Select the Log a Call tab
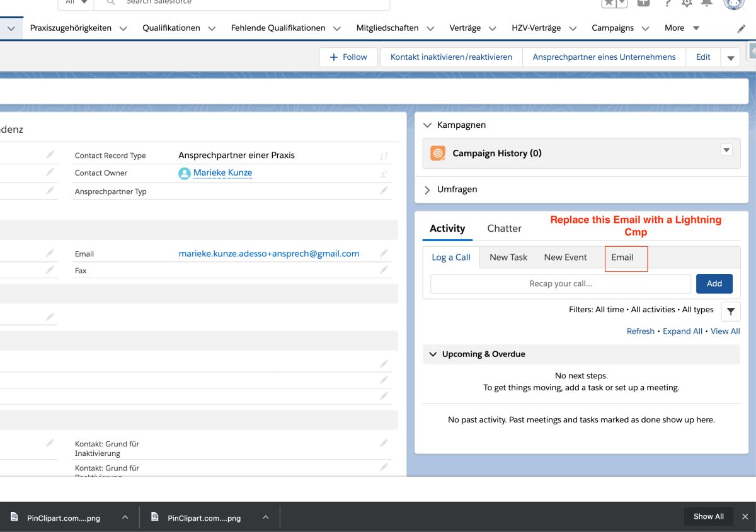Screen dimensions: 756x532 tap(451, 258)
